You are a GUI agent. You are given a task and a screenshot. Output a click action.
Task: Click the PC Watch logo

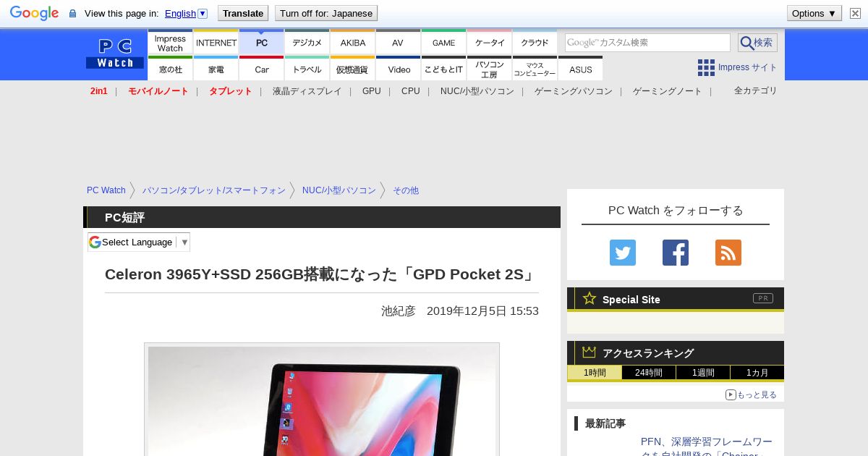tap(115, 54)
